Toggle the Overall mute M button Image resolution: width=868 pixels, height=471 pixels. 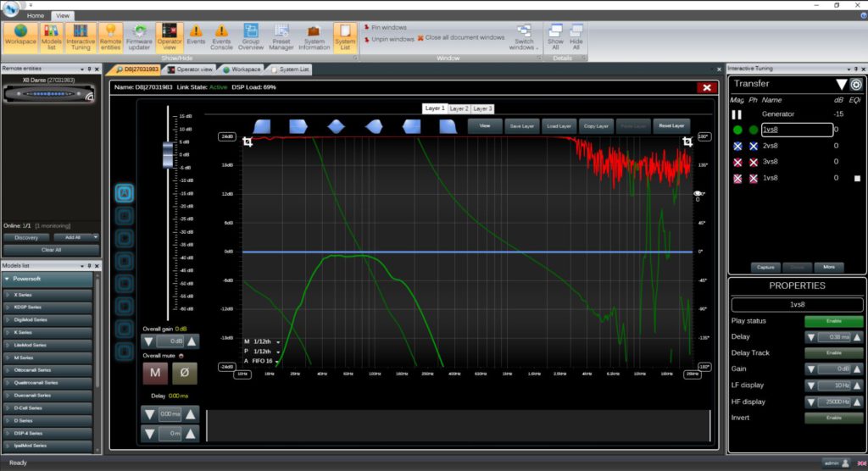[154, 373]
